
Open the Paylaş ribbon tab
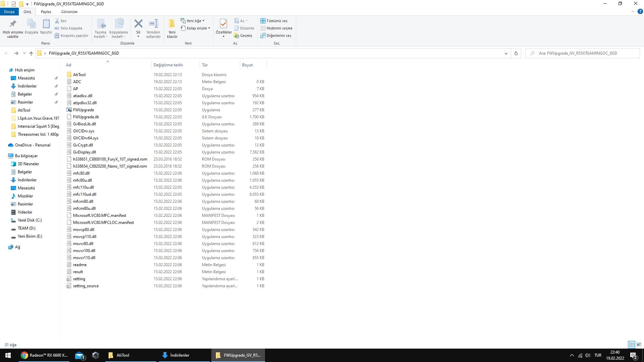tap(46, 12)
